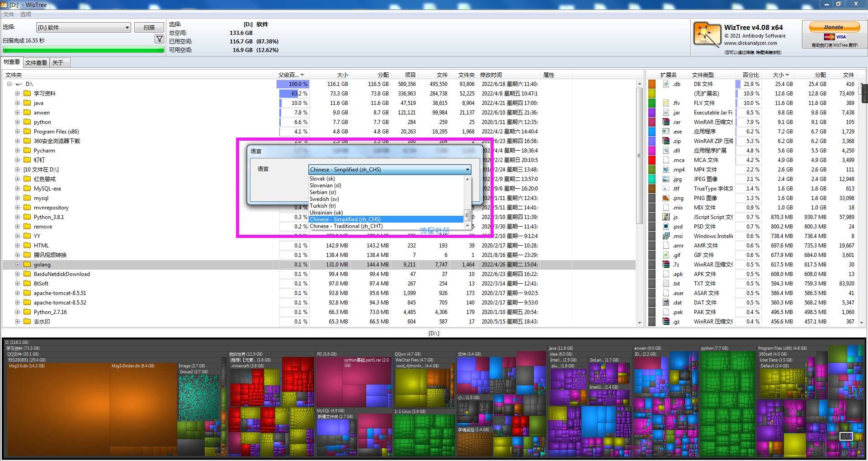
Task: Switch to the 树查看 tab
Action: click(x=12, y=62)
